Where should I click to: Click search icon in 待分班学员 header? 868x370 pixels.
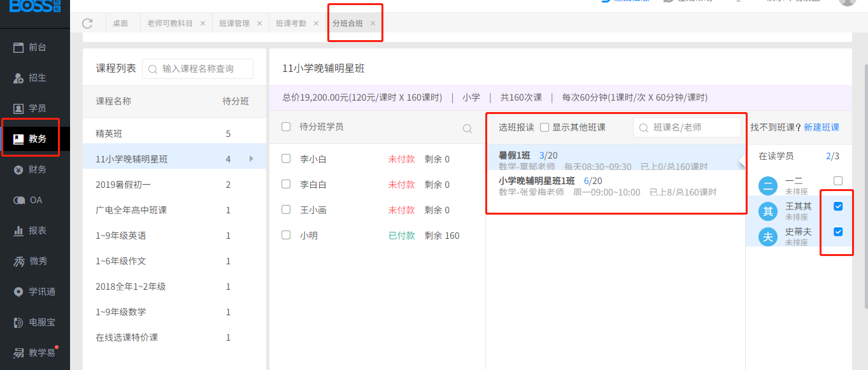tap(467, 128)
